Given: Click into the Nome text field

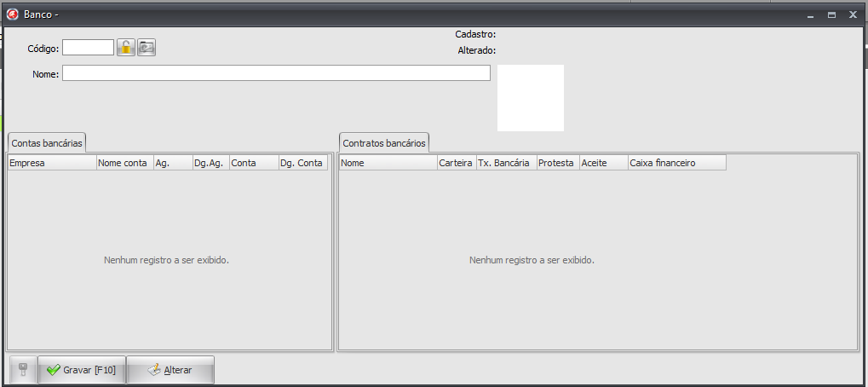Looking at the screenshot, I should click(x=276, y=73).
